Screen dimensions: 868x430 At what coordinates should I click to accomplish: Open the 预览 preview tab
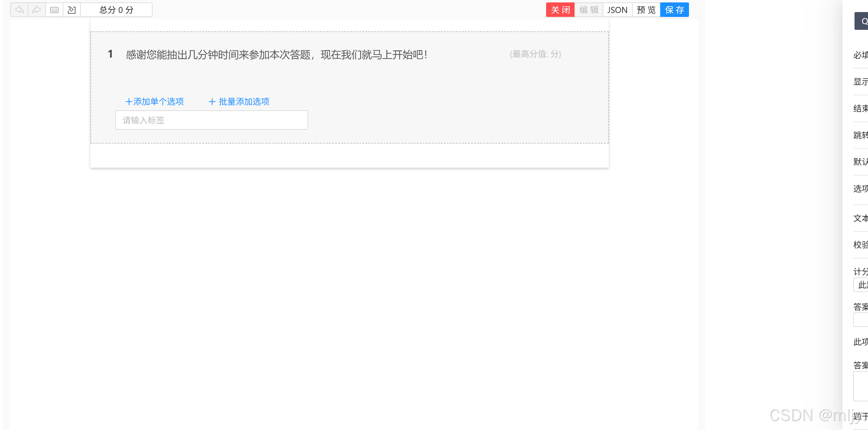point(646,10)
